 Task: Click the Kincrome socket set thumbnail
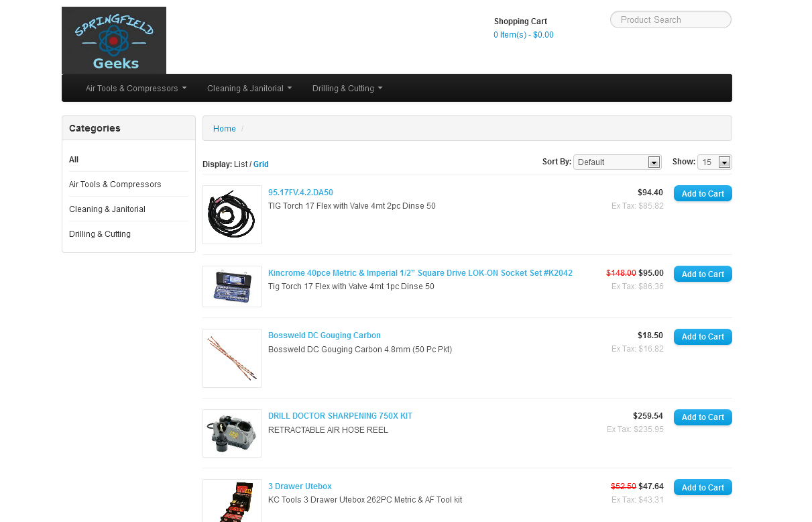[x=231, y=286]
